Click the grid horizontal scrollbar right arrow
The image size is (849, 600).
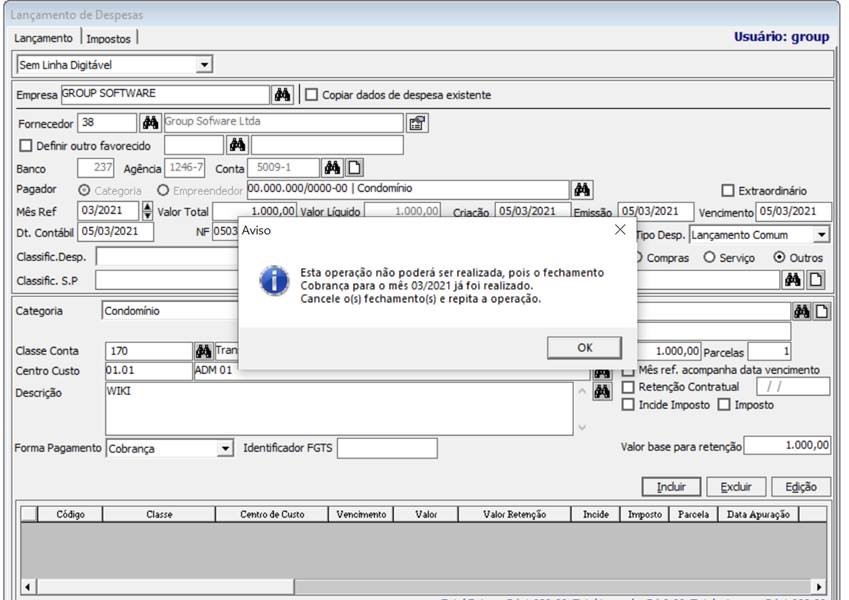click(x=819, y=586)
